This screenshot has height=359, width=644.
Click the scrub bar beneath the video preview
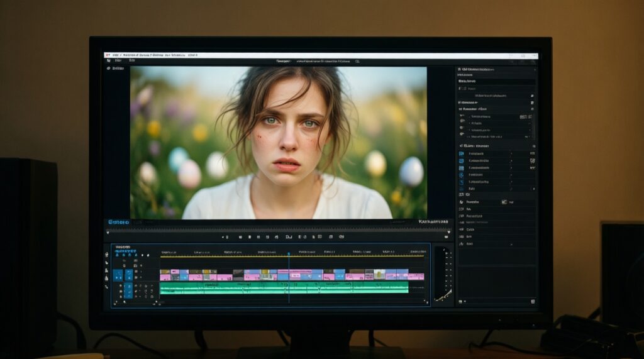(x=277, y=230)
